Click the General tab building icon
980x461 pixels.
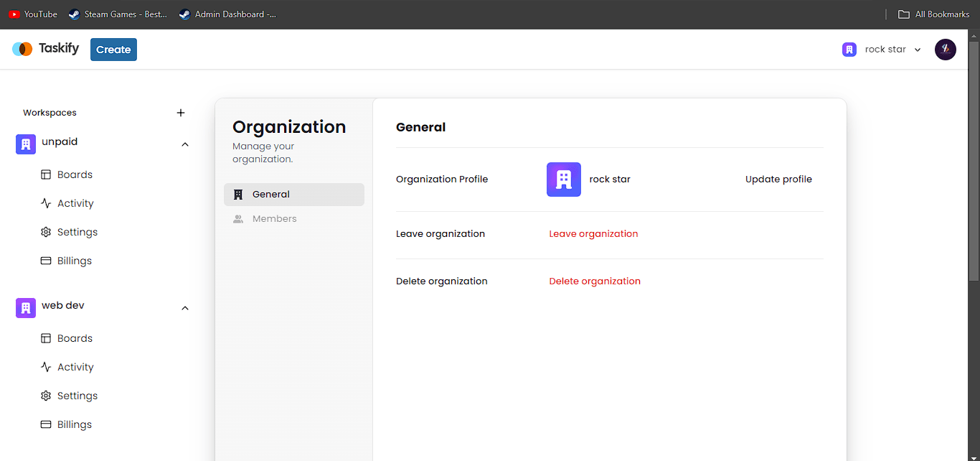click(238, 195)
